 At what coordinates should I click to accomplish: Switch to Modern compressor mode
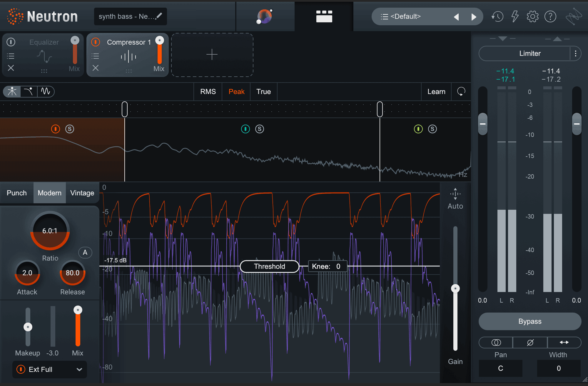pos(50,193)
